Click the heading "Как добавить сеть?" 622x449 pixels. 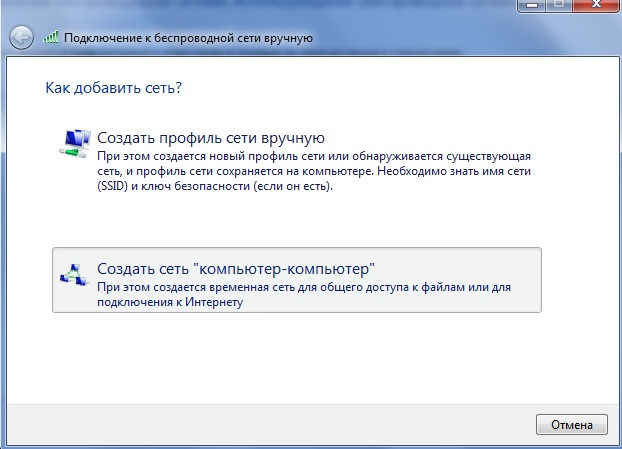point(113,87)
